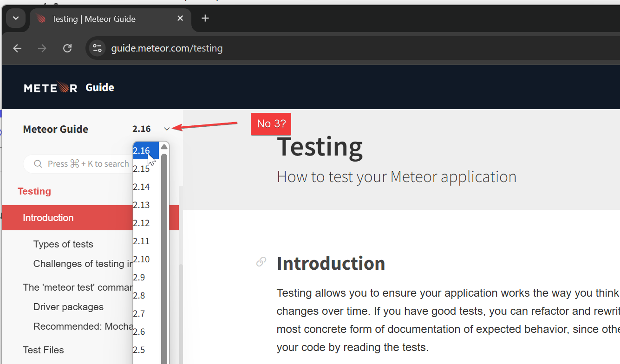Screen dimensions: 620x364
Task: Click the anchor link icon beside Introduction
Action: (x=261, y=262)
